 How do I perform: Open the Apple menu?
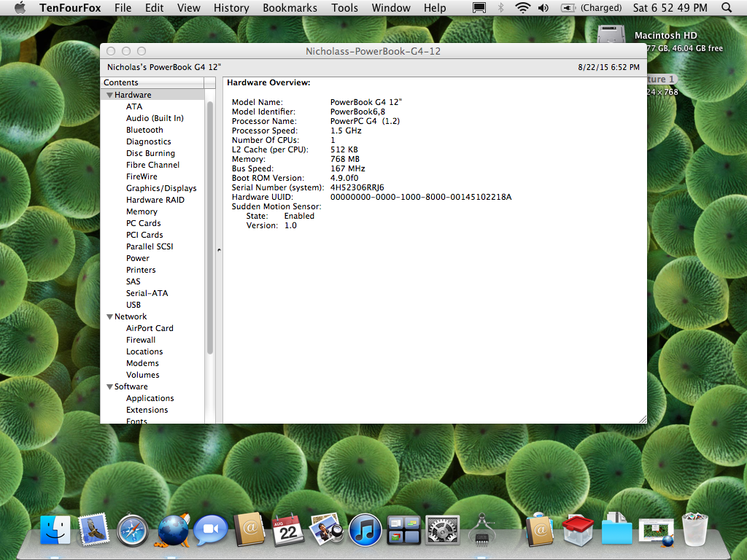click(x=20, y=7)
